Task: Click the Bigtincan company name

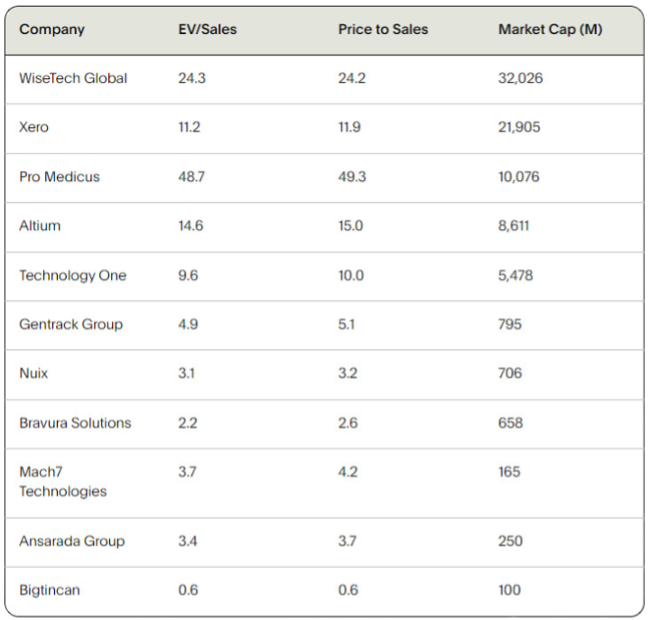Action: [50, 590]
